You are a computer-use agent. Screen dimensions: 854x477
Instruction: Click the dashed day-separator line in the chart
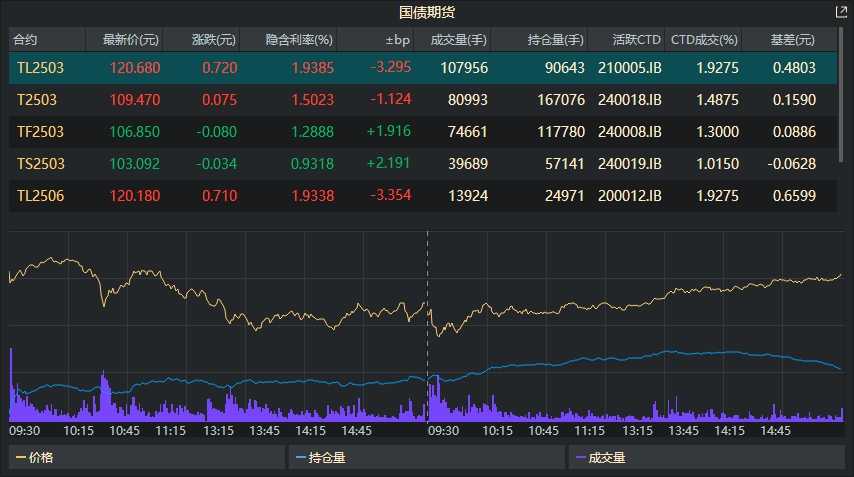(x=428, y=300)
